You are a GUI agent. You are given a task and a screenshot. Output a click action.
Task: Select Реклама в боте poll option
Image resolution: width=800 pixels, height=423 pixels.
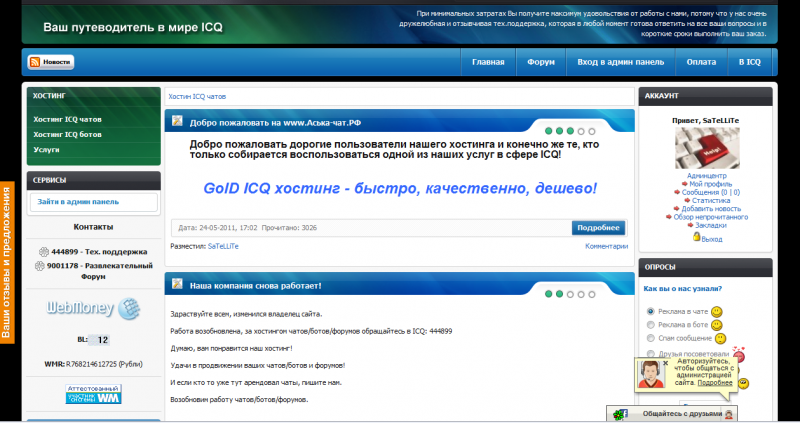point(651,325)
